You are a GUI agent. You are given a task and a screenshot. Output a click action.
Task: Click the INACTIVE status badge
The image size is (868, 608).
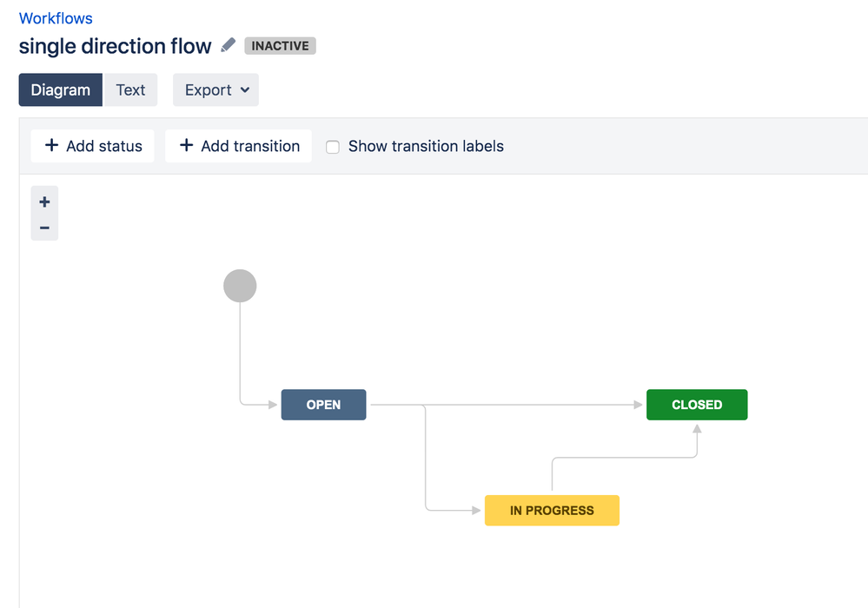click(280, 46)
